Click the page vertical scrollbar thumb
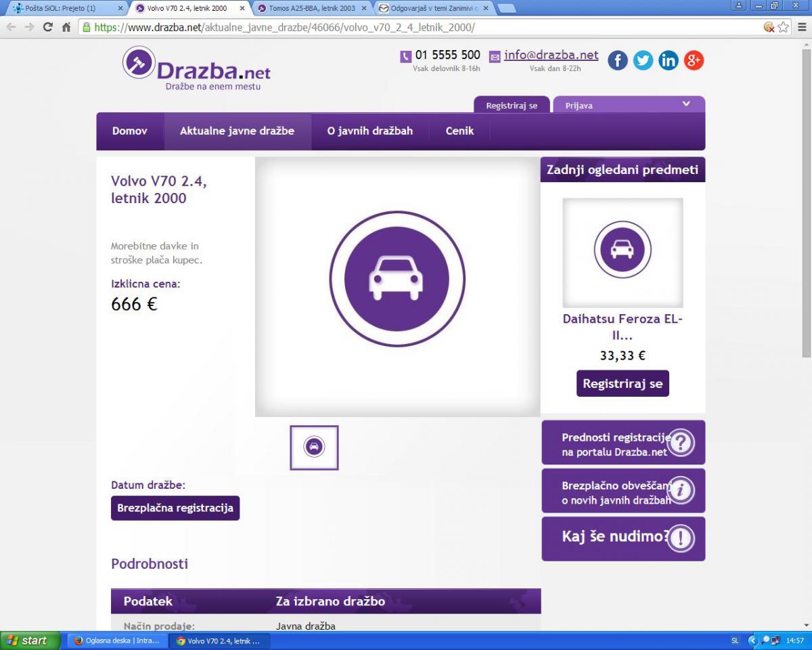This screenshot has height=650, width=812. pos(806,203)
